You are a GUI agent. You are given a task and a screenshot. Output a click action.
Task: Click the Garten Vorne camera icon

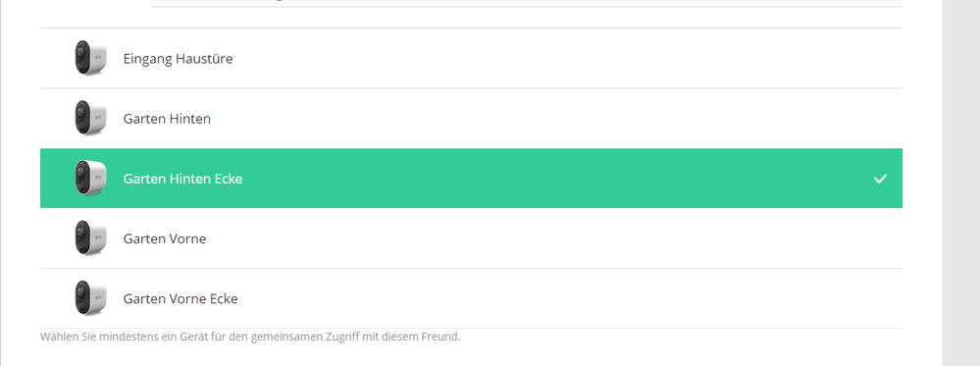click(x=90, y=238)
